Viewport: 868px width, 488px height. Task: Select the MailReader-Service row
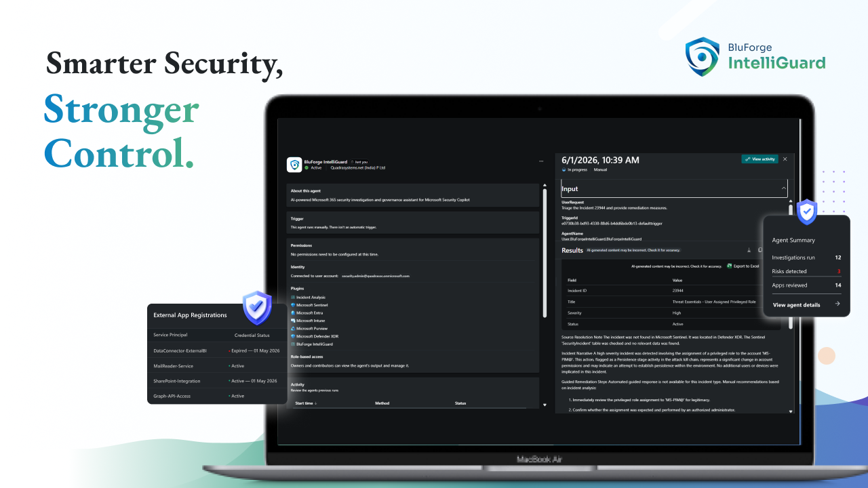click(x=217, y=366)
